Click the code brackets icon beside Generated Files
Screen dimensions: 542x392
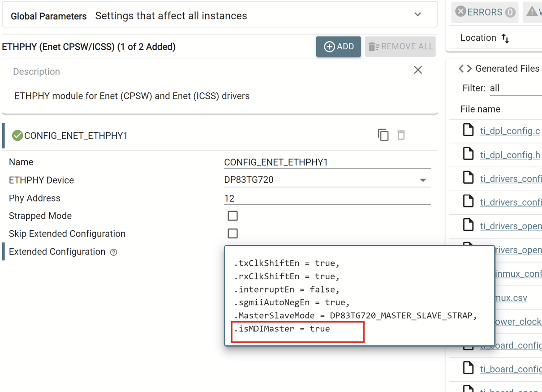click(465, 69)
